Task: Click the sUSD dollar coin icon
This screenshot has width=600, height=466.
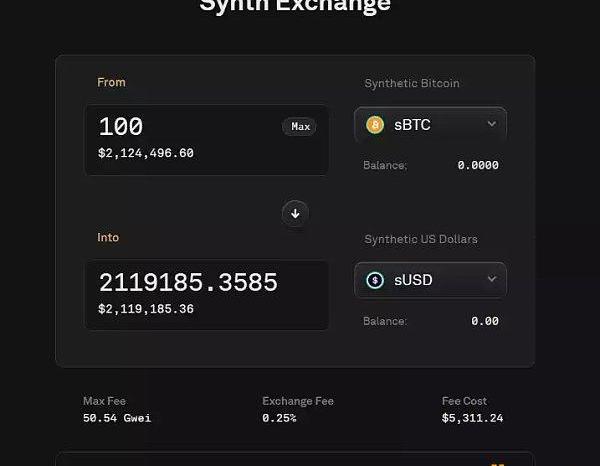Action: 375,281
